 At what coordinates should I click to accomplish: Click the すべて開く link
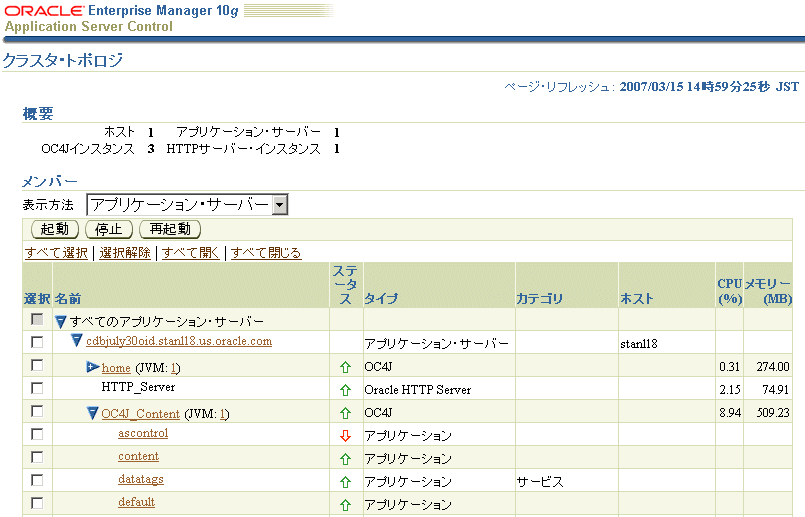[x=190, y=253]
